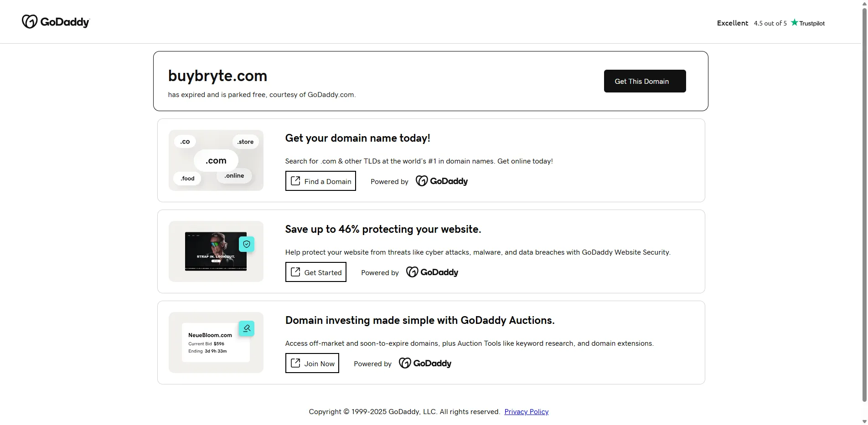Click the website security preview thumbnail

pyautogui.click(x=215, y=252)
